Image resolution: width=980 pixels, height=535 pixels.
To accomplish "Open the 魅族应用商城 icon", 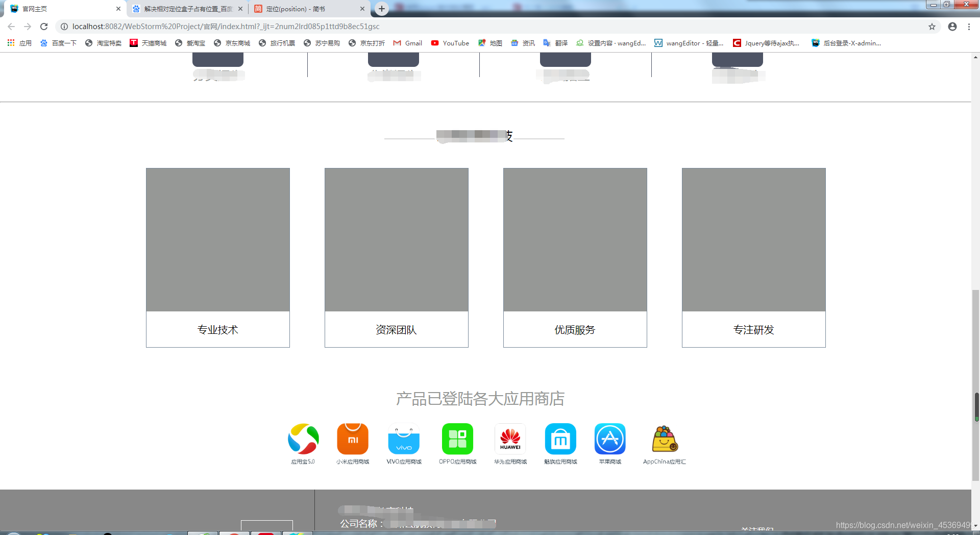I will pyautogui.click(x=560, y=439).
